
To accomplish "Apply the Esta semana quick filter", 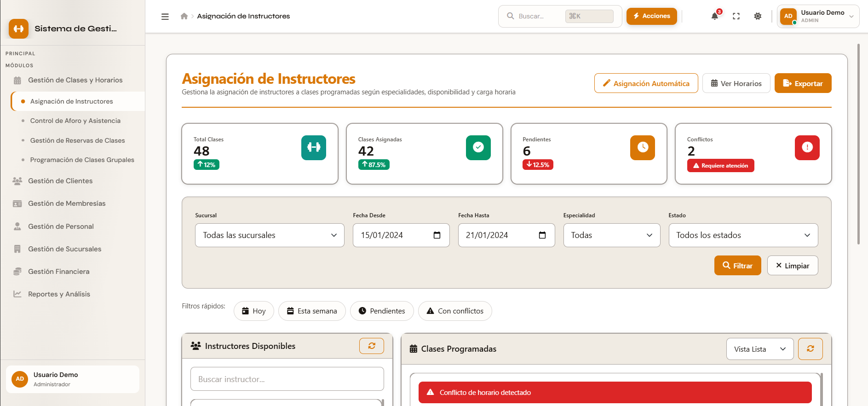I will 312,311.
